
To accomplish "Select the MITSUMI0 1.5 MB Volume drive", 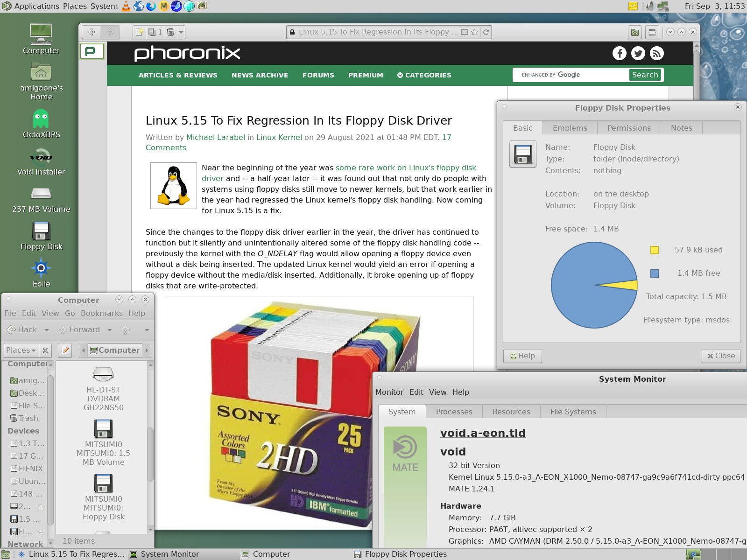I will point(103,443).
